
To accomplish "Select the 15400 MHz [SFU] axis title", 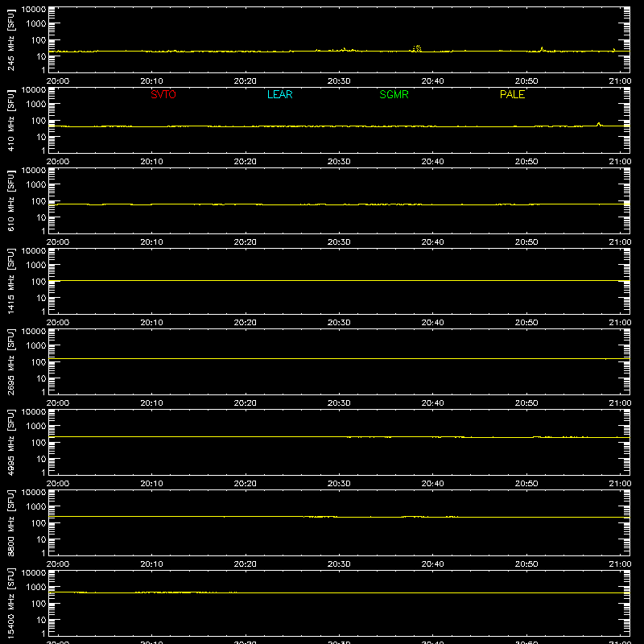I will 11,603.
